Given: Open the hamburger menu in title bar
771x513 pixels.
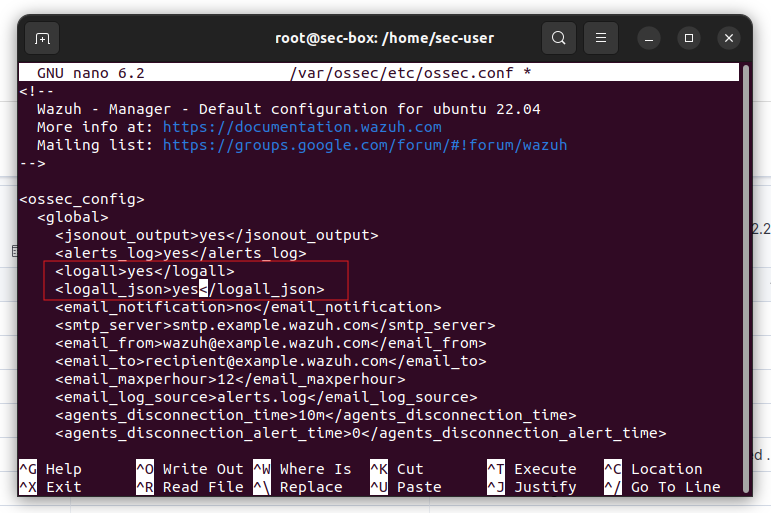Looking at the screenshot, I should point(601,39).
